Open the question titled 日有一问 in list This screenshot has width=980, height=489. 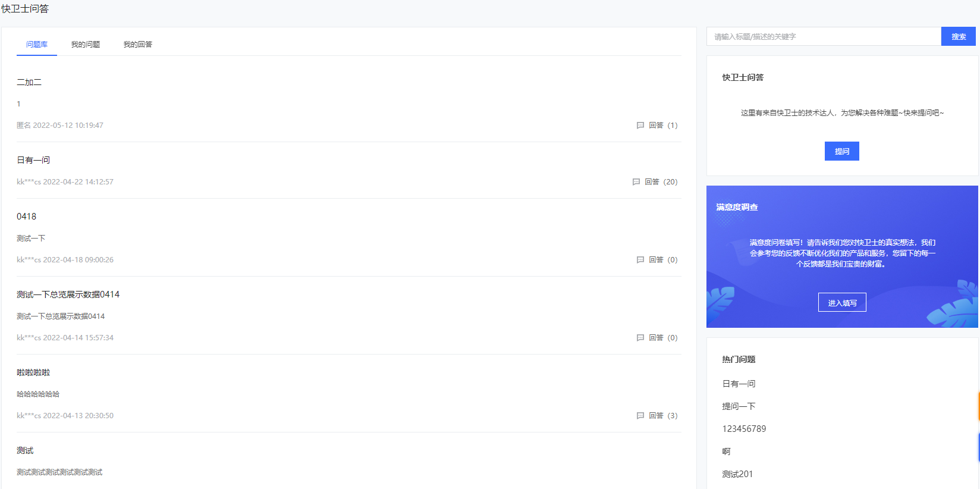point(33,160)
